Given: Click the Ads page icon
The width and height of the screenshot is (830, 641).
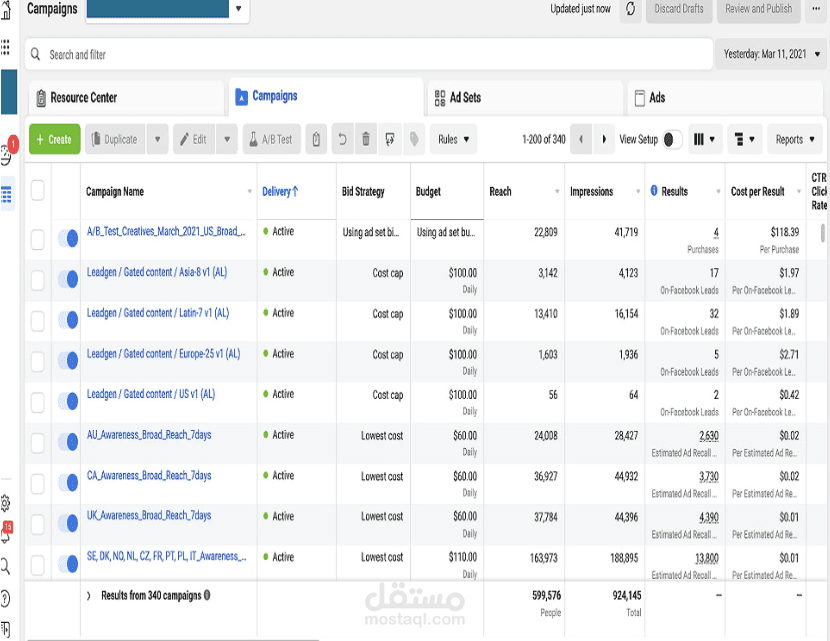Looking at the screenshot, I should [639, 97].
